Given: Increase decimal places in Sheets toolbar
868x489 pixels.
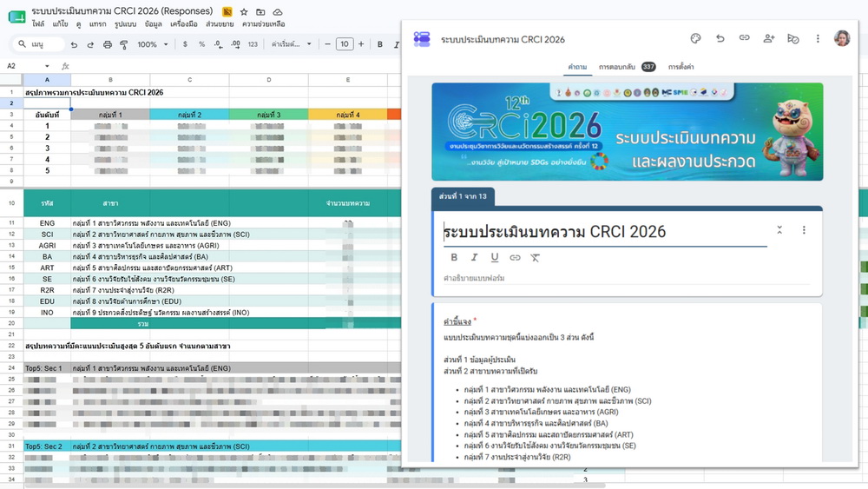Looking at the screenshot, I should coord(236,44).
